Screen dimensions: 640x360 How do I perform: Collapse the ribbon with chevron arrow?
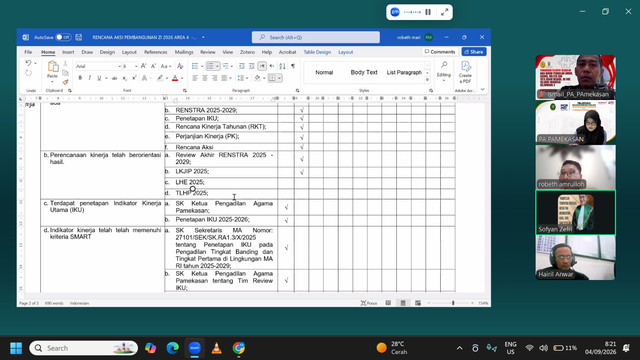pos(482,89)
